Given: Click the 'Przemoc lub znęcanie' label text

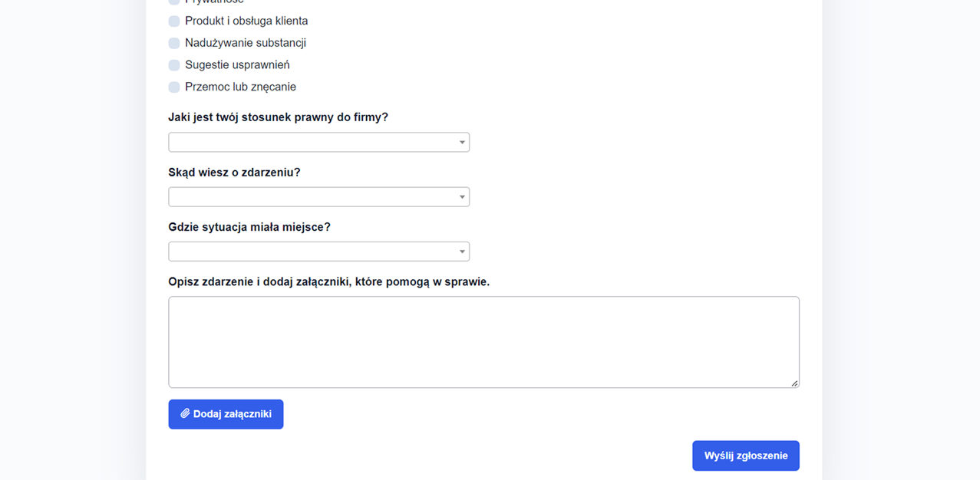Looking at the screenshot, I should [x=240, y=87].
